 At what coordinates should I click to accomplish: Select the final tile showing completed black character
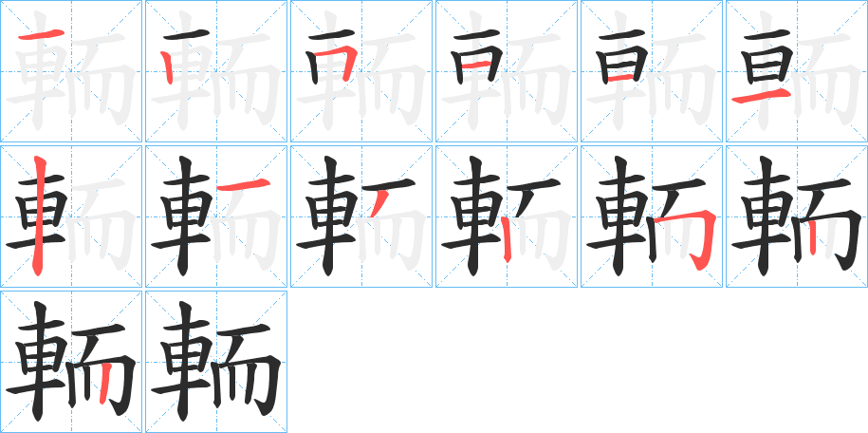216,362
